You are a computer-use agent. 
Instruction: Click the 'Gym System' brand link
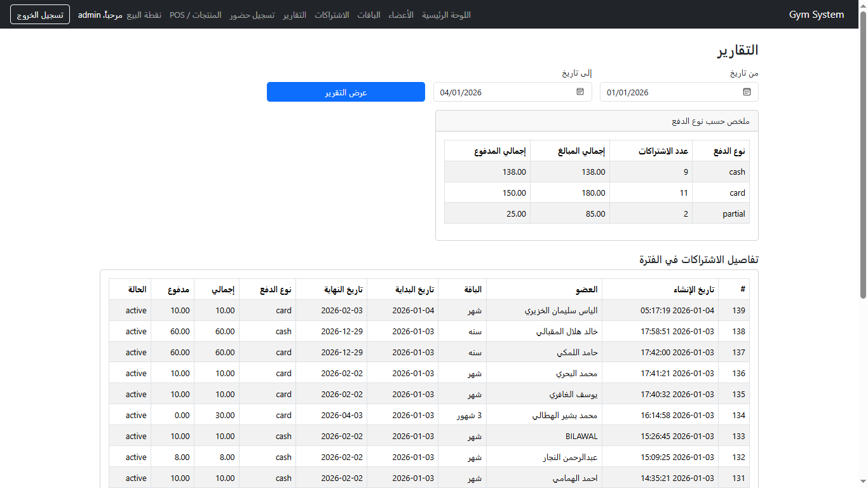point(816,15)
